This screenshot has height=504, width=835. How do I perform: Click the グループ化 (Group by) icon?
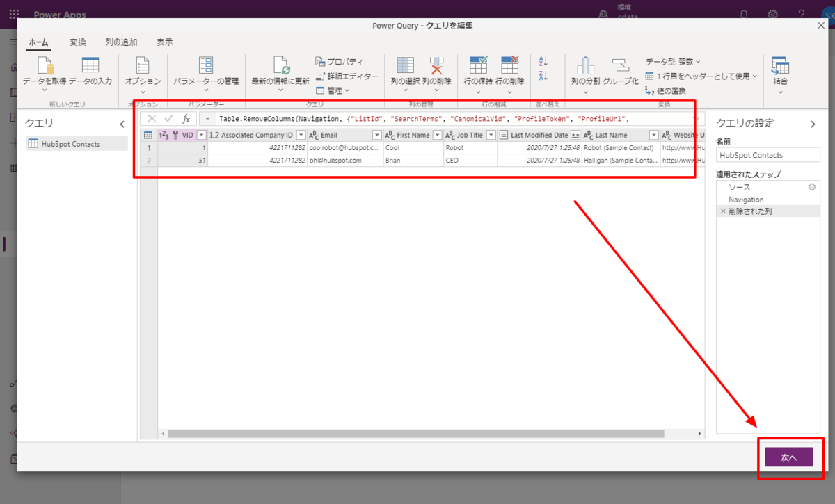(621, 65)
